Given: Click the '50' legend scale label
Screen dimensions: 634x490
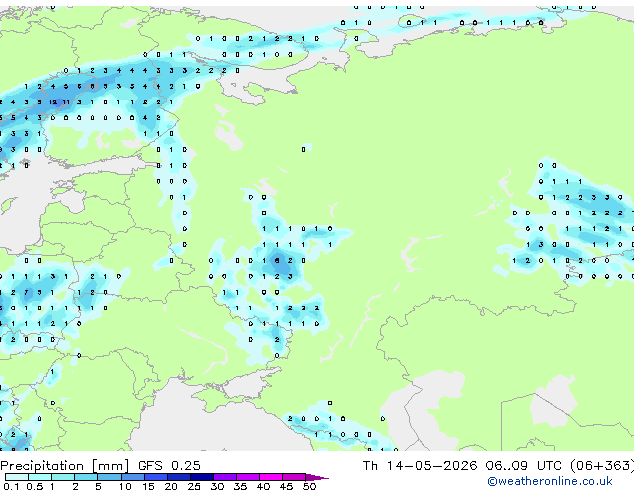Looking at the screenshot, I should 309,486.
